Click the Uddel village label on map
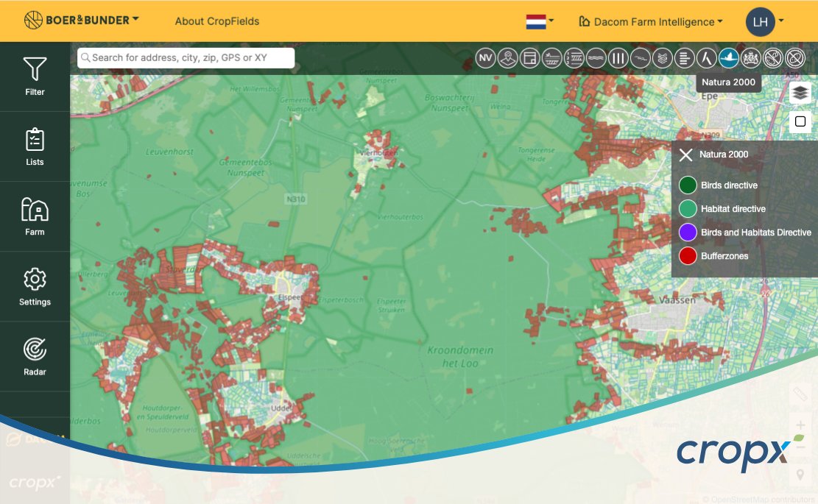The image size is (818, 504). pyautogui.click(x=281, y=408)
